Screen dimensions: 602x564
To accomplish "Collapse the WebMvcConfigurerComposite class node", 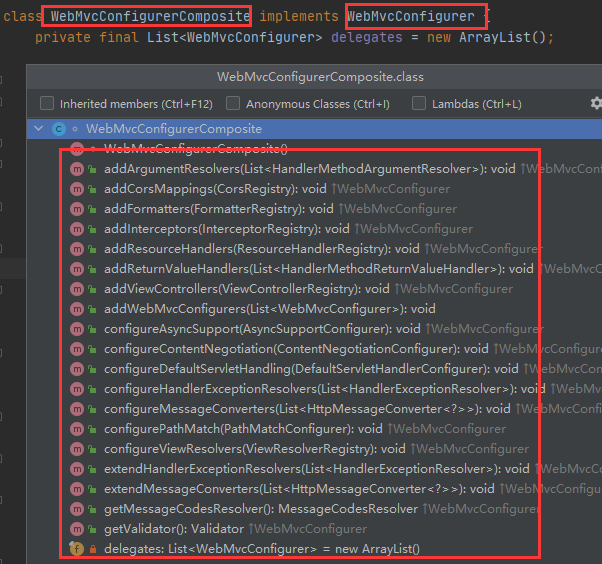I will pyautogui.click(x=39, y=129).
